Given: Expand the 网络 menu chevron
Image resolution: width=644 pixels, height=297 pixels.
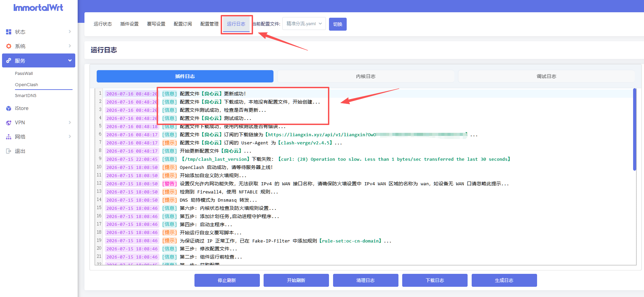Looking at the screenshot, I should [x=70, y=137].
